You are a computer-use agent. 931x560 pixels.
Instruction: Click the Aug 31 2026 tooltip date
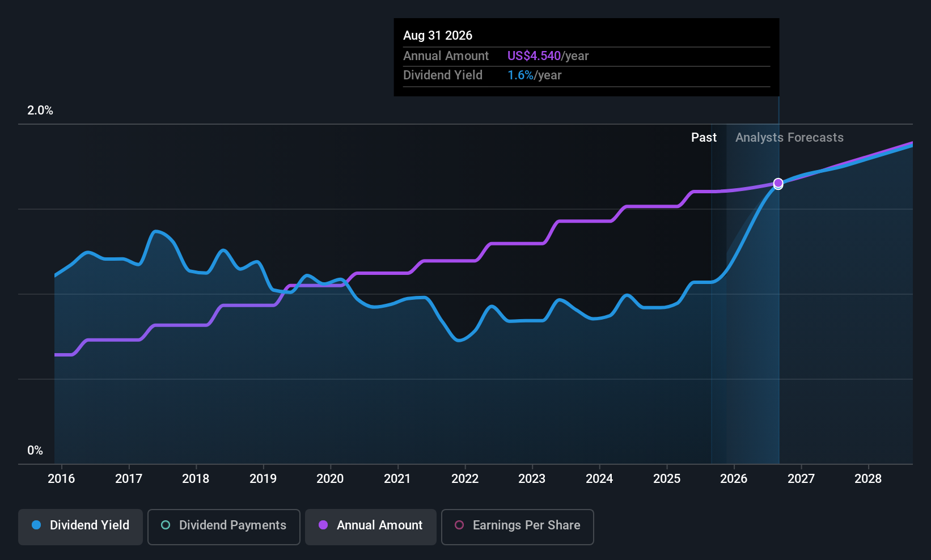(438, 36)
